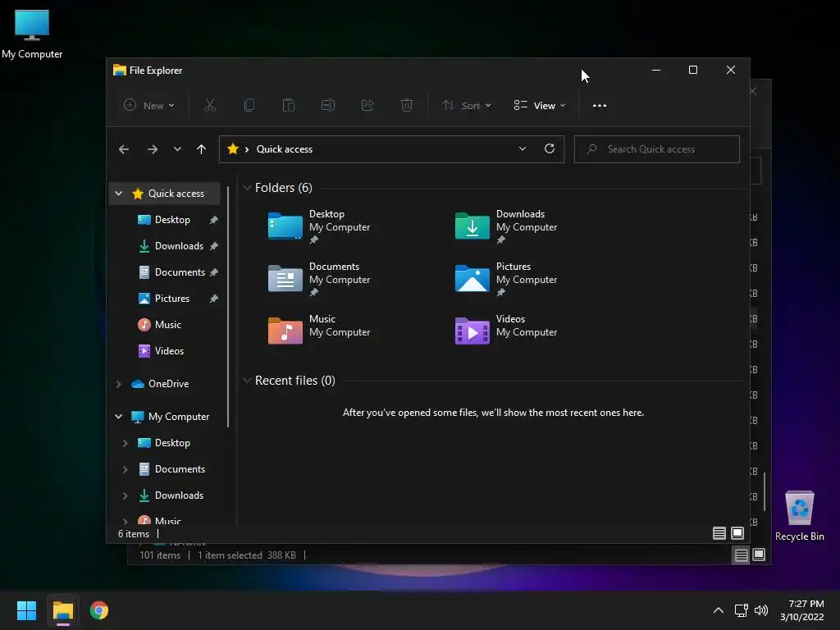Screen dimensions: 840x630
Task: Expand the address bar history dropdown
Action: [523, 149]
